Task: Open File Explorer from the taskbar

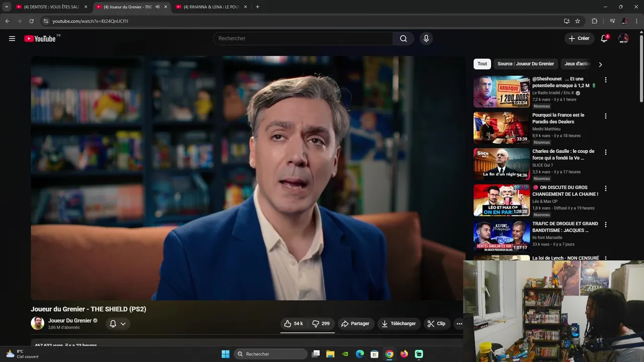Action: point(331,354)
